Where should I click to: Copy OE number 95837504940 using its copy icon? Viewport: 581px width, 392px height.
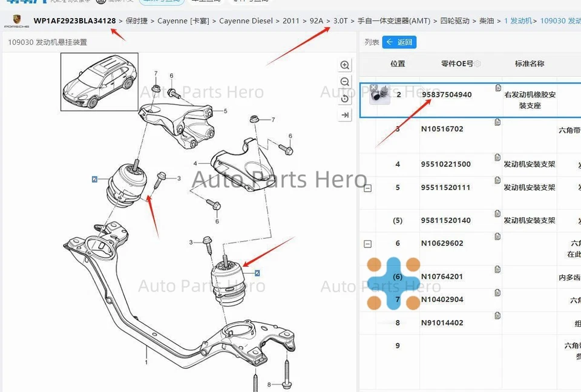[498, 88]
